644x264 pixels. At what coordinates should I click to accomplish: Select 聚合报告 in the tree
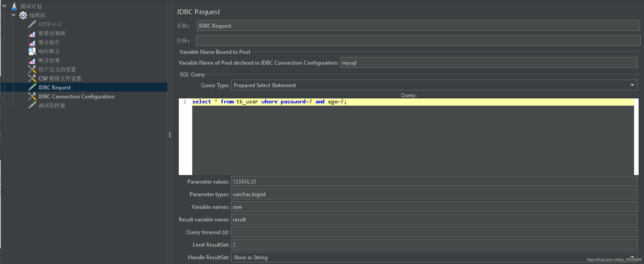[x=49, y=43]
